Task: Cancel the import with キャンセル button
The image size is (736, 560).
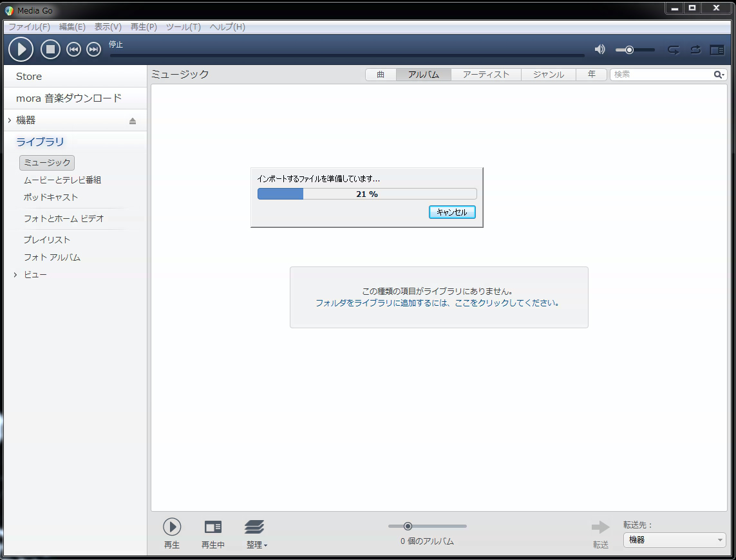Action: pos(451,212)
